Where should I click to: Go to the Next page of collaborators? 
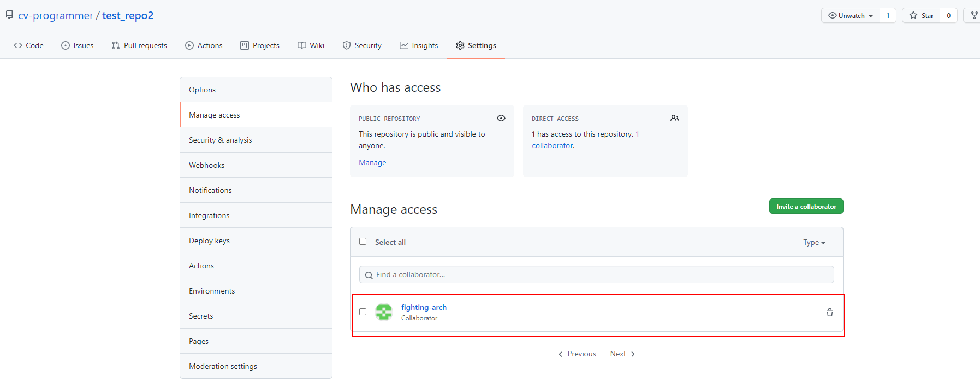pos(622,354)
